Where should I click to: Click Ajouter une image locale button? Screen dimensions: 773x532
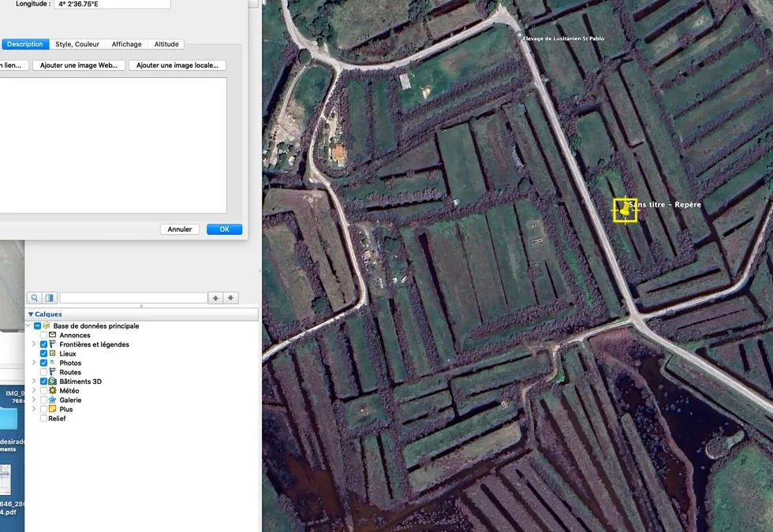(x=177, y=65)
